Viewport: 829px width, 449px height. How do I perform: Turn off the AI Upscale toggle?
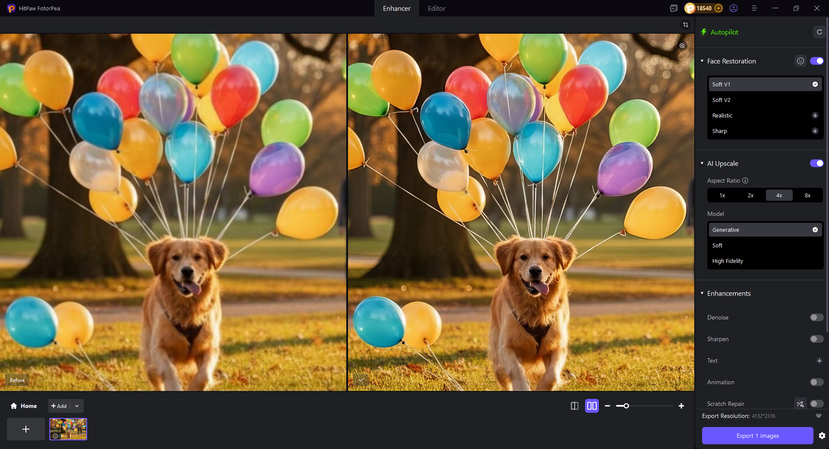pos(817,163)
